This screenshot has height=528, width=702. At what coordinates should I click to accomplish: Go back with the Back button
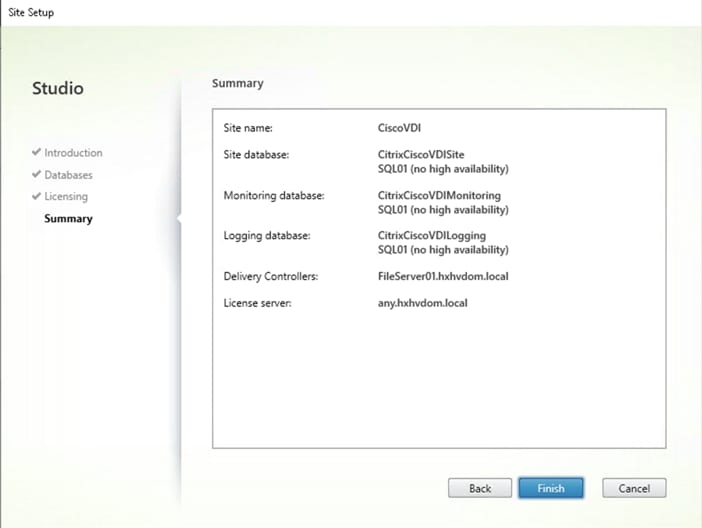click(480, 488)
